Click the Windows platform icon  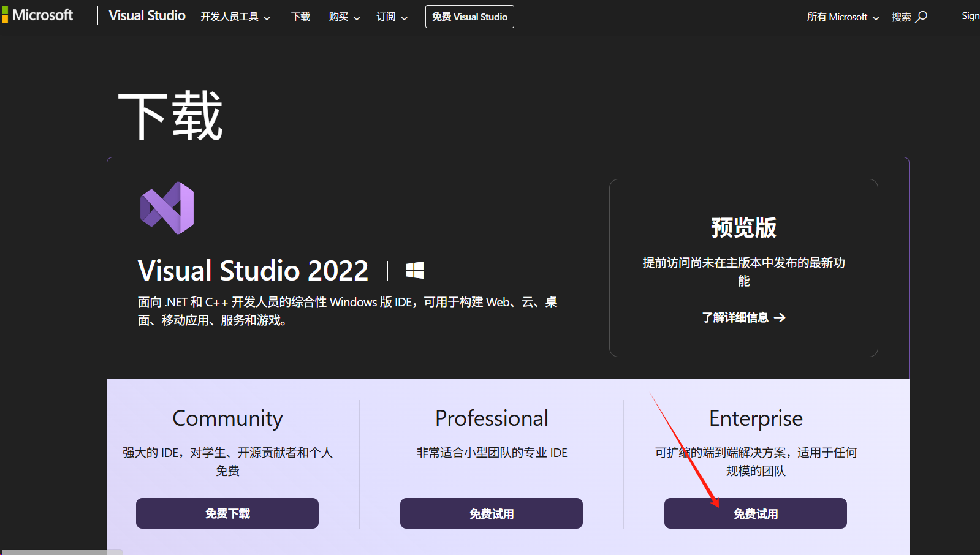click(415, 270)
